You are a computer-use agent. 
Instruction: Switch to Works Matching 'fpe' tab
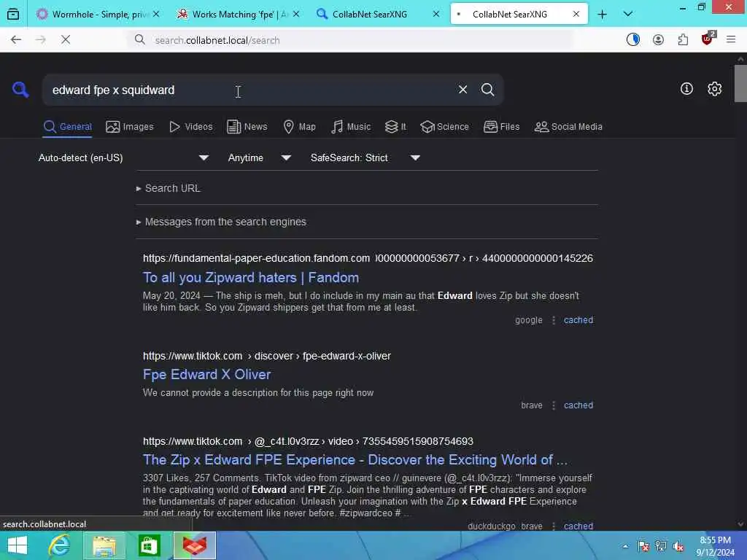click(x=239, y=15)
